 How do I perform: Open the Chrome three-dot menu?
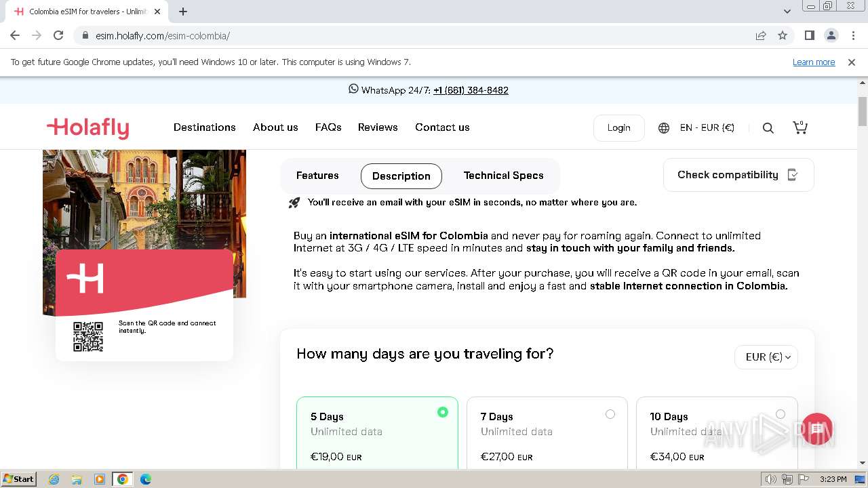point(853,35)
